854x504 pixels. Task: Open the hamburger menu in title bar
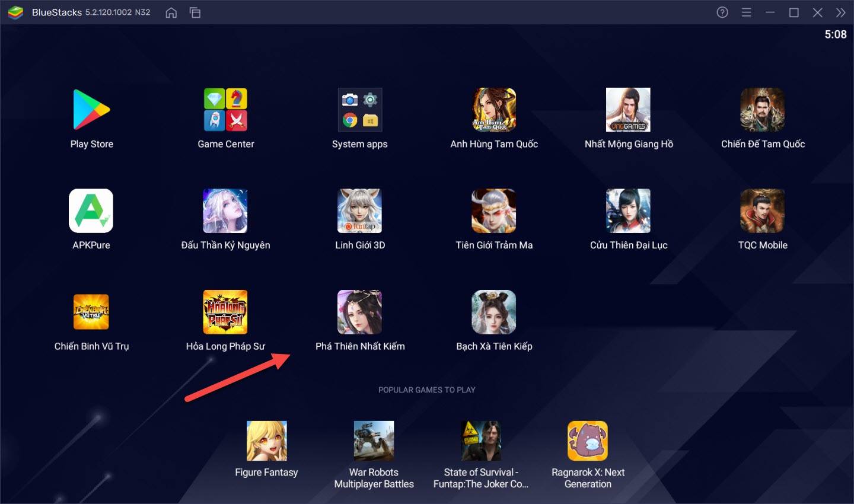[x=747, y=12]
